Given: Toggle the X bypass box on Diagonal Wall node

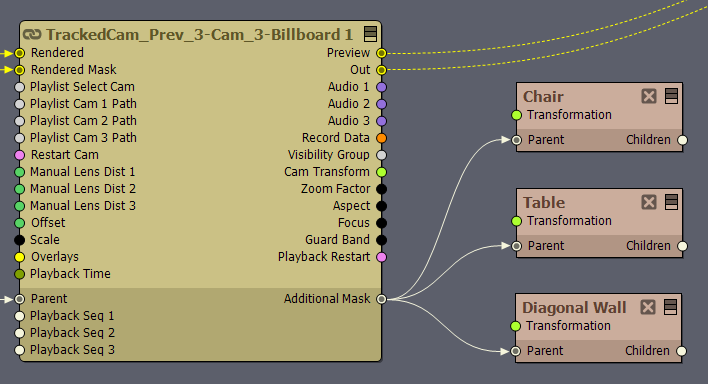Looking at the screenshot, I should pos(648,307).
